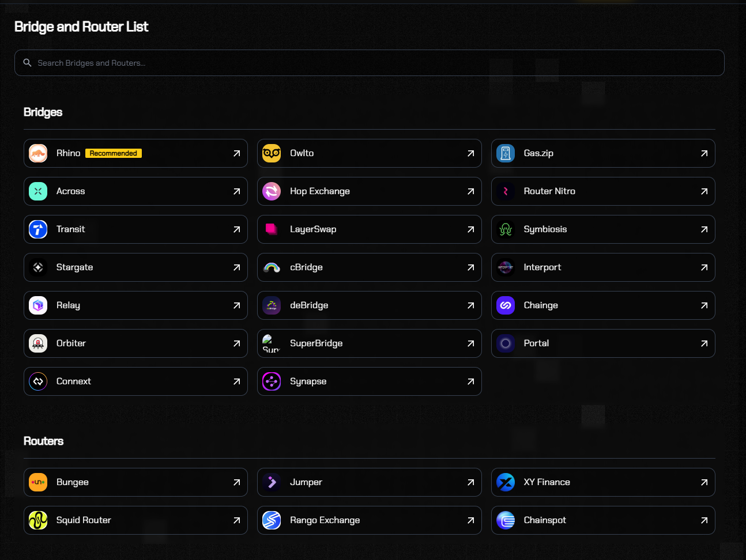746x560 pixels.
Task: Click the external arrow on Synapse
Action: click(x=470, y=381)
